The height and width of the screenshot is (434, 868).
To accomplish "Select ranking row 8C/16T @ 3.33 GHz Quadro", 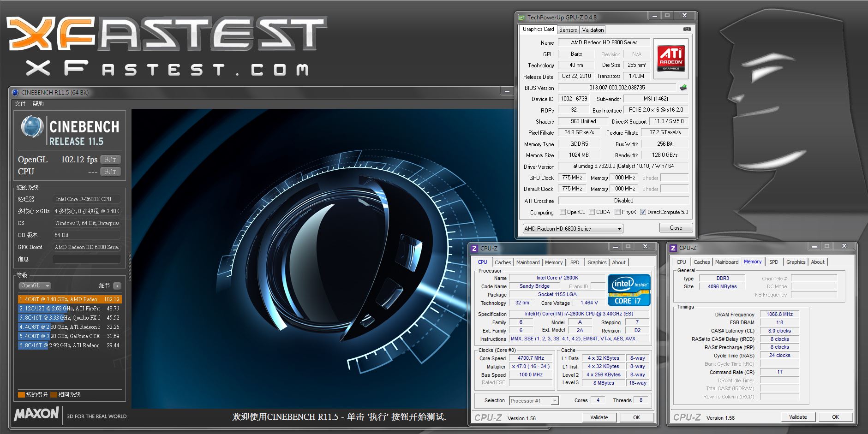I will 69,318.
